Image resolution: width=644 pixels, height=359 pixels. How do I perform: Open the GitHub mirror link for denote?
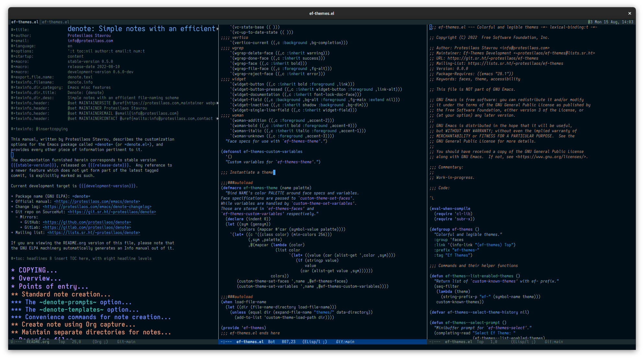[87, 222]
